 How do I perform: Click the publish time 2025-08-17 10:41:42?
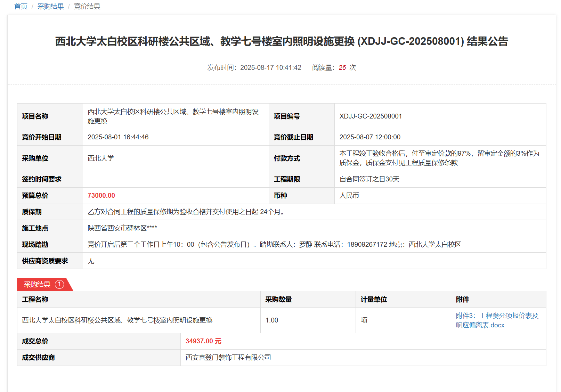[270, 67]
